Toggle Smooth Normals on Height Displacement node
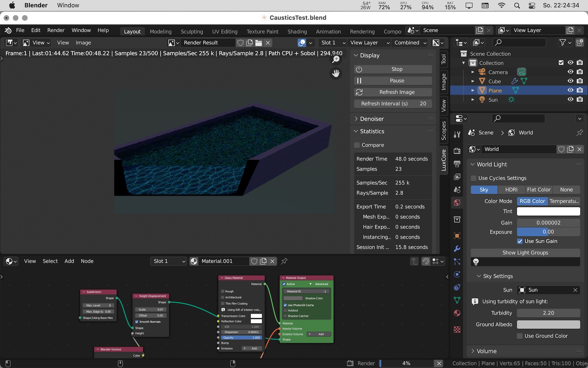 click(x=137, y=322)
